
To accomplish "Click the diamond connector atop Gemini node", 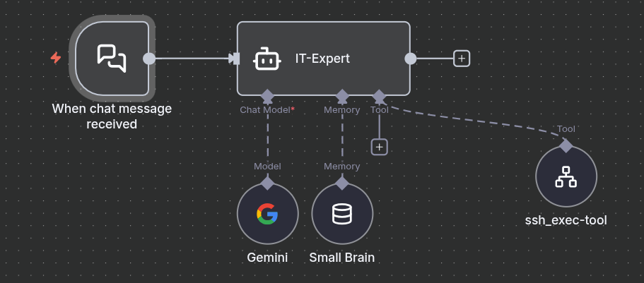I will pos(267,183).
